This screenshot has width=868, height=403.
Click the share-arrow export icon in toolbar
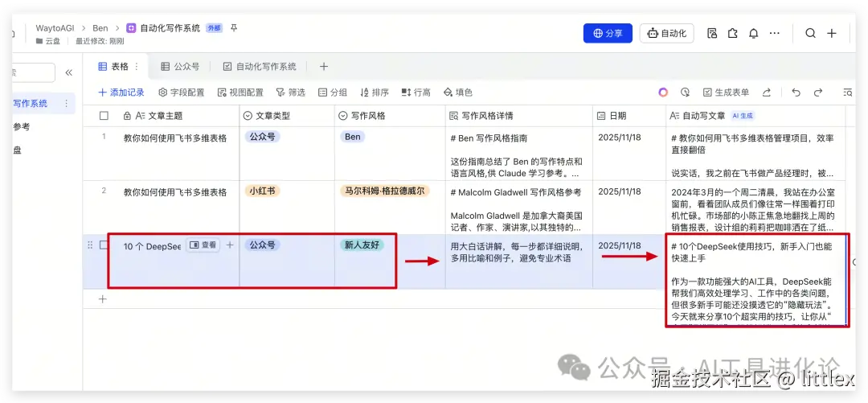point(767,93)
